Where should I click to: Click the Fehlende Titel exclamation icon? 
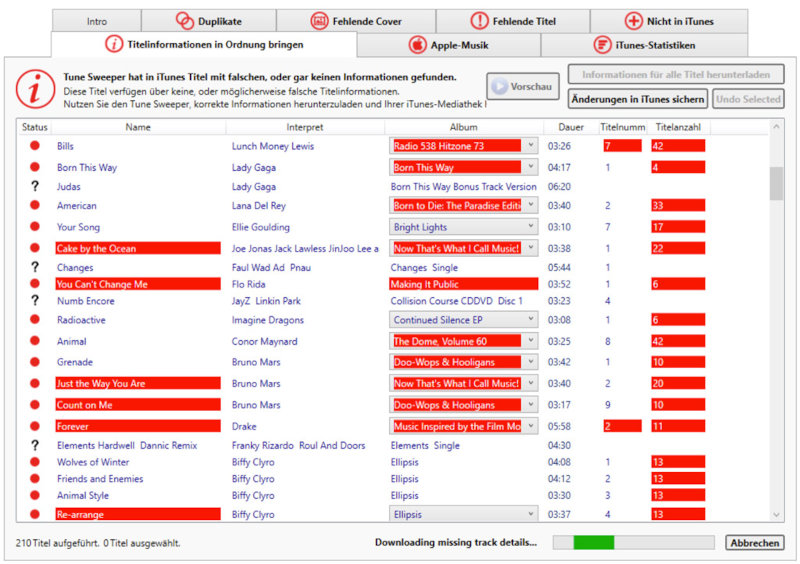(x=479, y=21)
